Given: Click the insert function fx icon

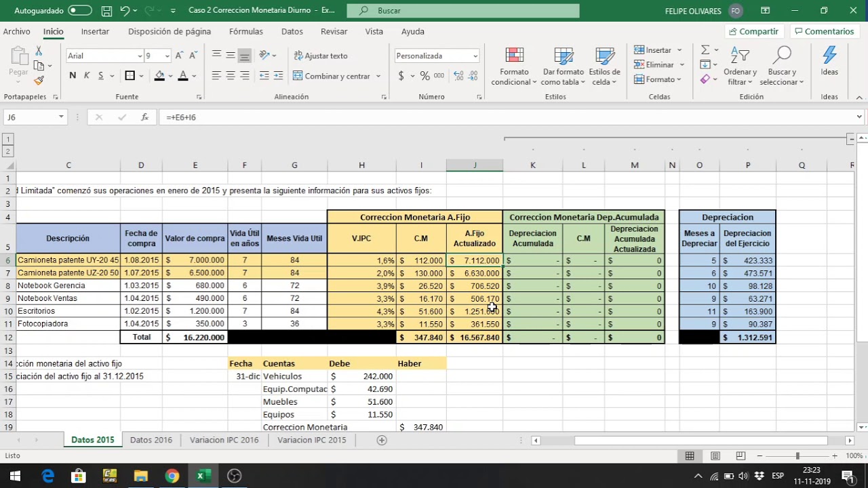Looking at the screenshot, I should coord(144,117).
